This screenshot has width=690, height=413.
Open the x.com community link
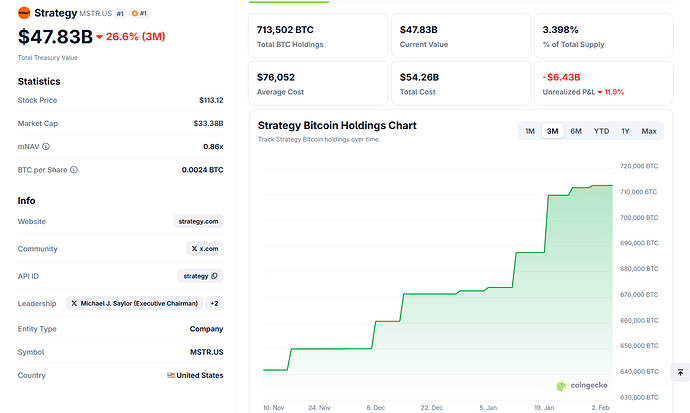[205, 249]
